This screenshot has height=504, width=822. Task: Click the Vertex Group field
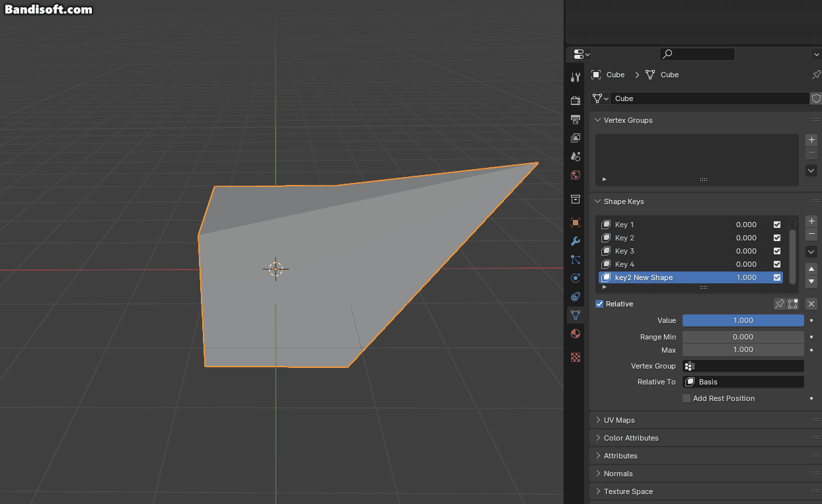743,366
